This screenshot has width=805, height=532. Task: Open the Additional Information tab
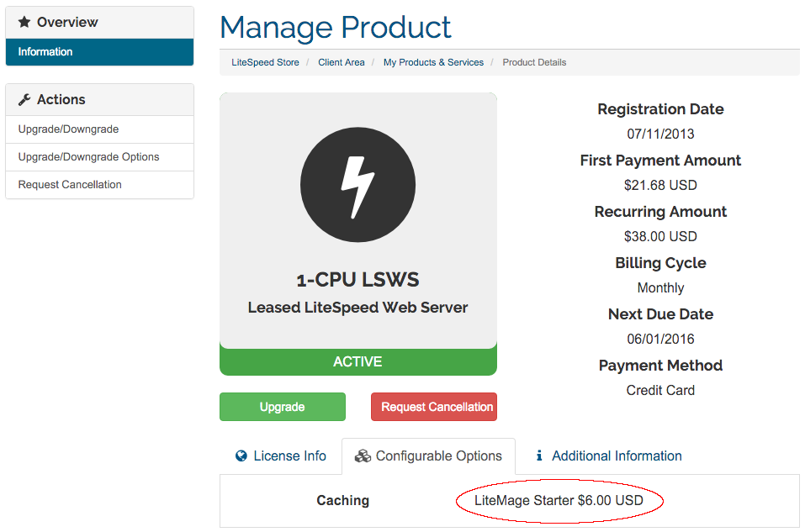609,456
